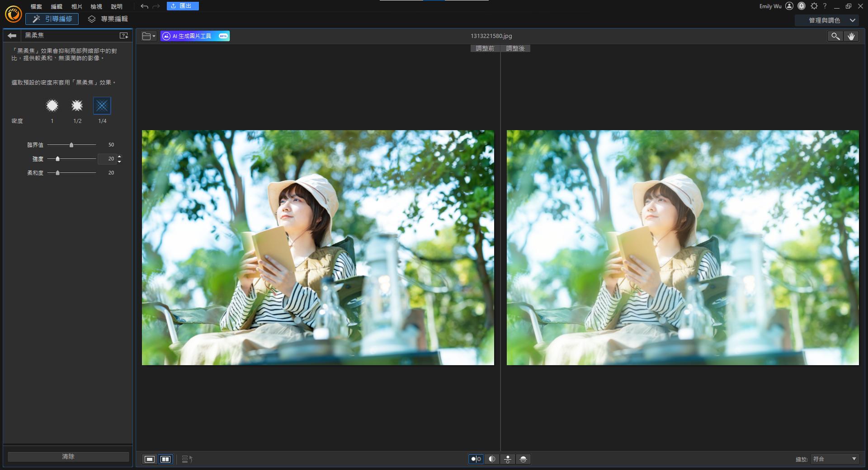
Task: Open the notifications bell icon
Action: pyautogui.click(x=802, y=6)
